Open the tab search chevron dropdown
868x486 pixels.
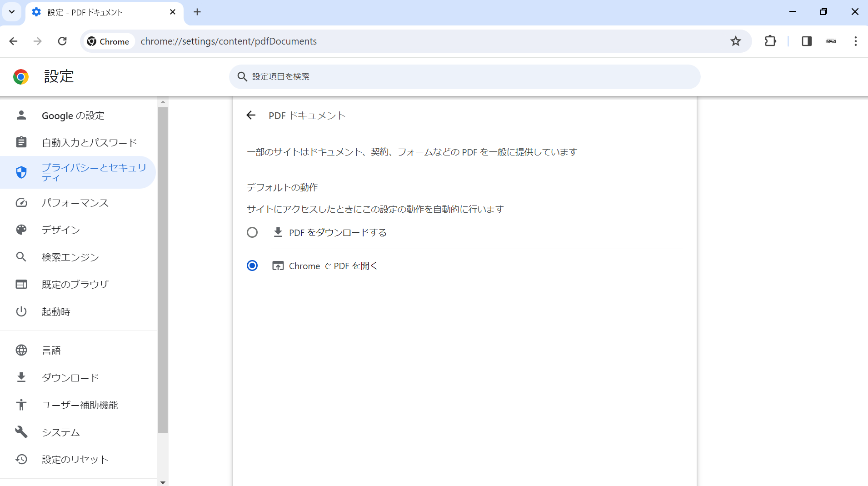pos(12,12)
